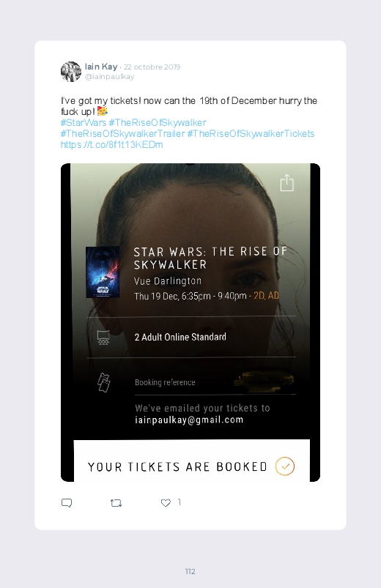Image resolution: width=381 pixels, height=588 pixels.
Task: Click the orange checkmark circle icon
Action: 285,466
